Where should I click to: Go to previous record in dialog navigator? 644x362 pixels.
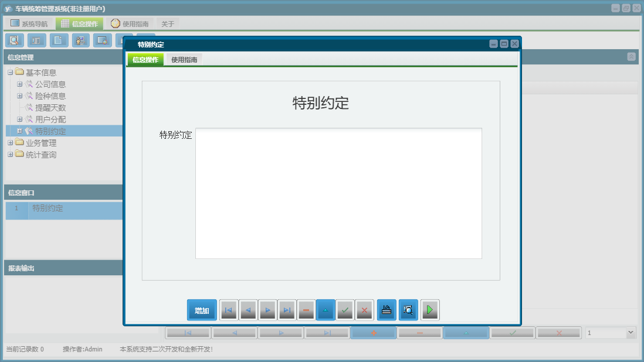click(x=248, y=310)
